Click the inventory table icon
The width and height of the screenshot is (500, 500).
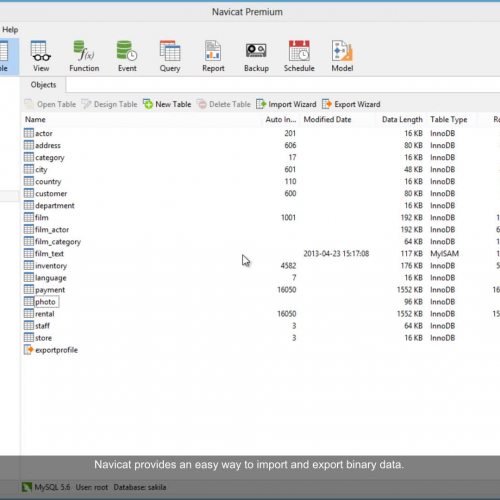(x=29, y=265)
